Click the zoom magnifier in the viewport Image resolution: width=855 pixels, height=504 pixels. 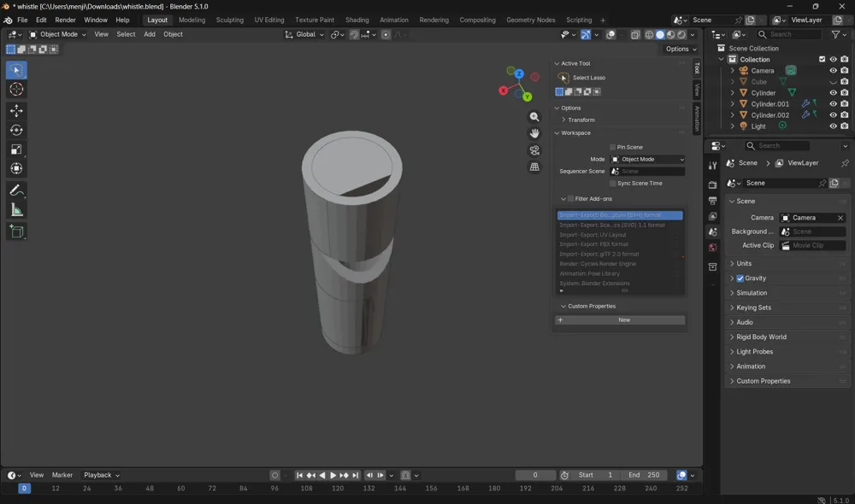pos(534,116)
